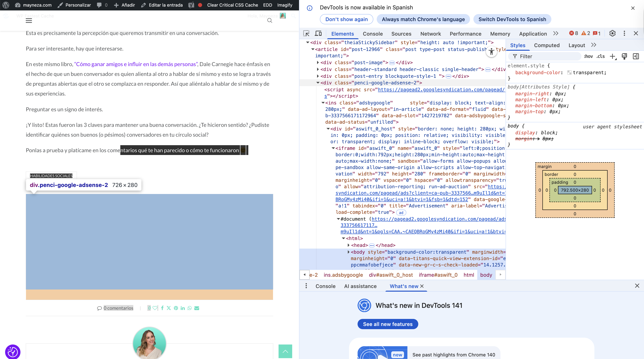Viewport: 644px width, 359px height.
Task: Click the scroll-to-top arrow button
Action: click(x=285, y=351)
